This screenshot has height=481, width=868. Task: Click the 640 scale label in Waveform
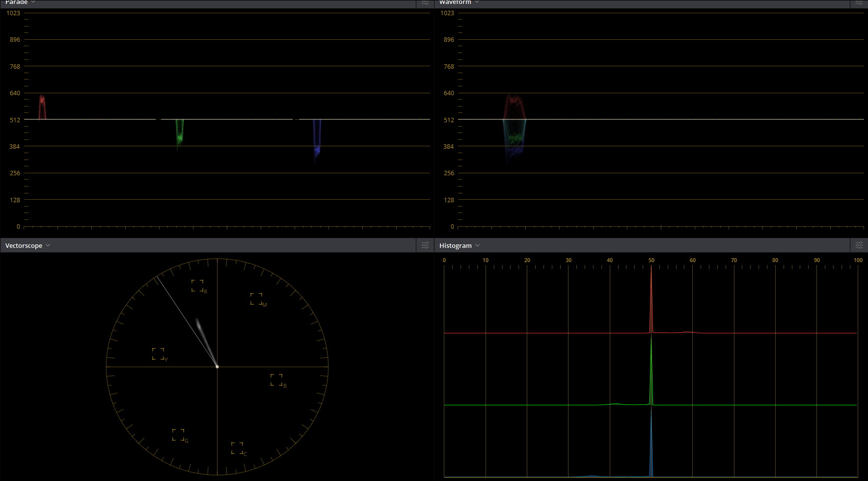tap(449, 93)
